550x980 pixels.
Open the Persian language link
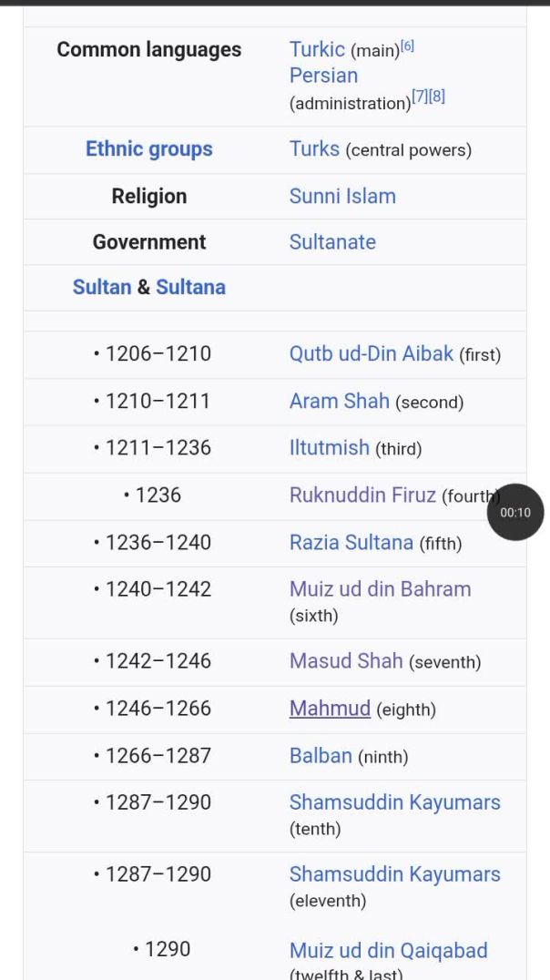(x=323, y=76)
